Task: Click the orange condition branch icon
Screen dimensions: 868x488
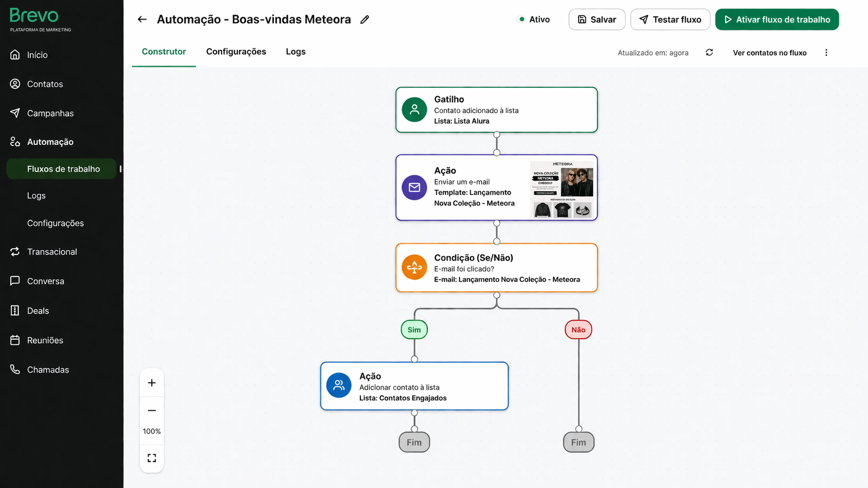Action: coord(414,267)
